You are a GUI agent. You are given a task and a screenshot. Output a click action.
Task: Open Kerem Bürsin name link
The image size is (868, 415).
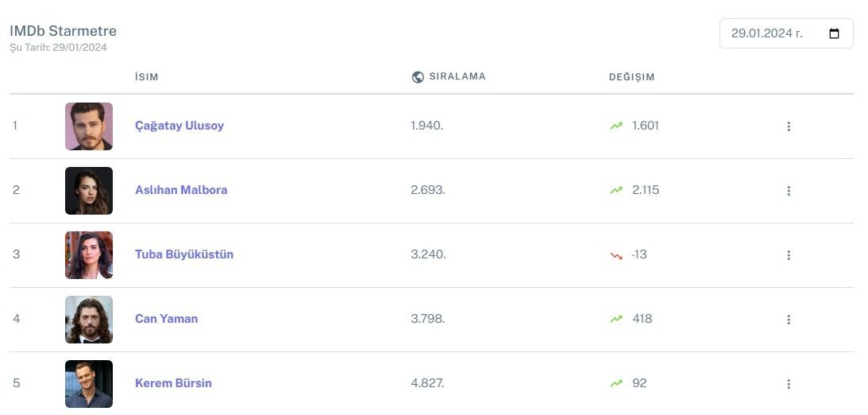173,383
